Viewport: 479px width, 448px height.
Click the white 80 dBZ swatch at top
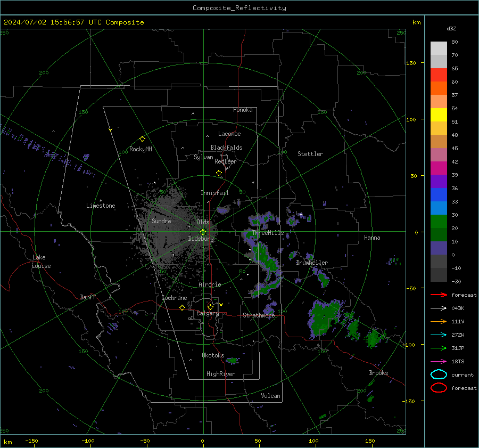coord(439,48)
